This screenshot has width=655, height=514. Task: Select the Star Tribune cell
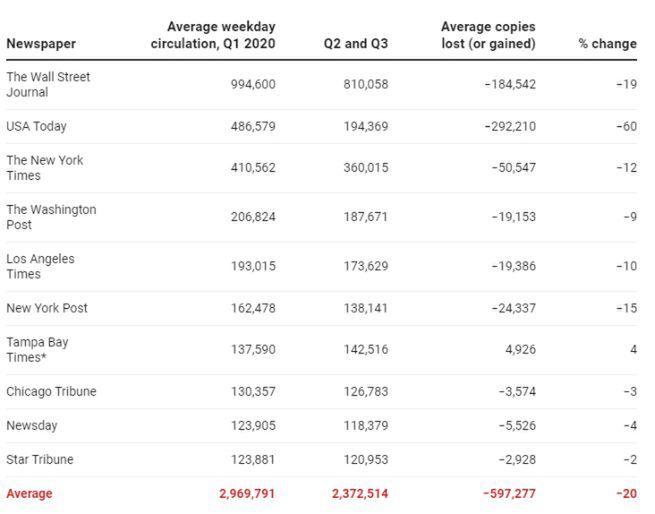(40, 460)
